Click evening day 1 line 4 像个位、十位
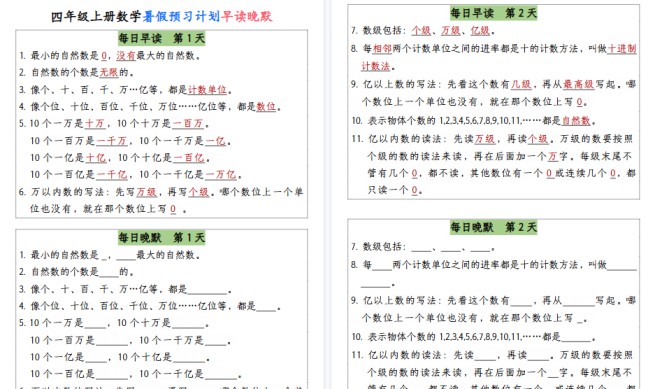Image resolution: width=648 pixels, height=389 pixels. (150, 306)
